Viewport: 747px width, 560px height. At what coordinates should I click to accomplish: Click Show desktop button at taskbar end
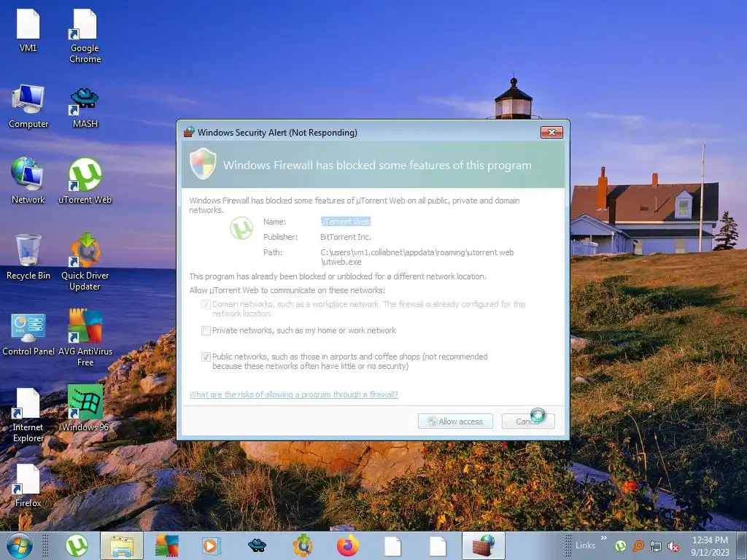(x=742, y=545)
